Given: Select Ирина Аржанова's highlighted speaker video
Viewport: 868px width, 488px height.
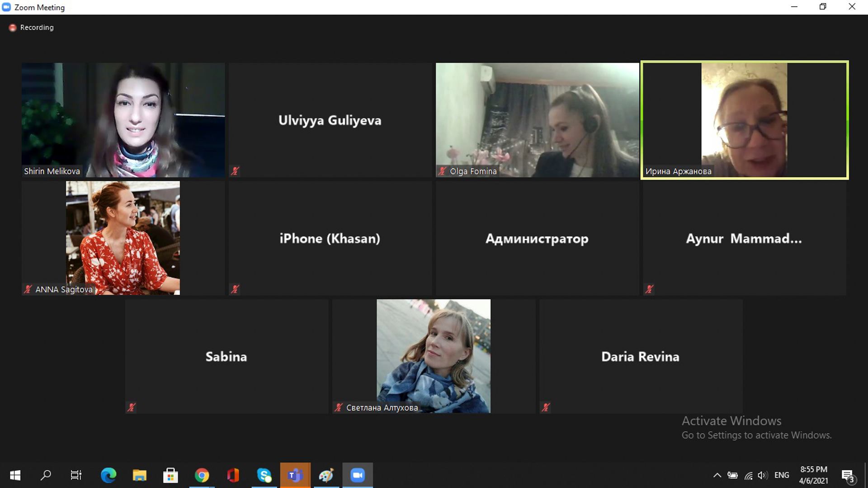Looking at the screenshot, I should [744, 120].
